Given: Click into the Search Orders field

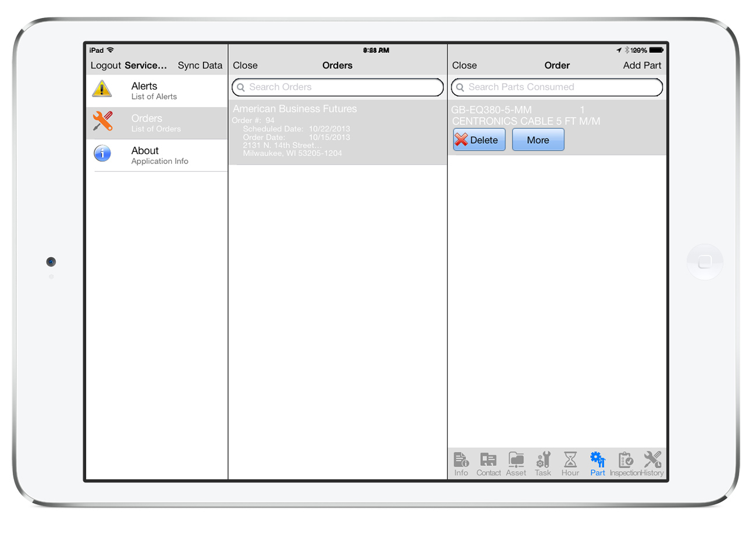Looking at the screenshot, I should click(x=337, y=87).
